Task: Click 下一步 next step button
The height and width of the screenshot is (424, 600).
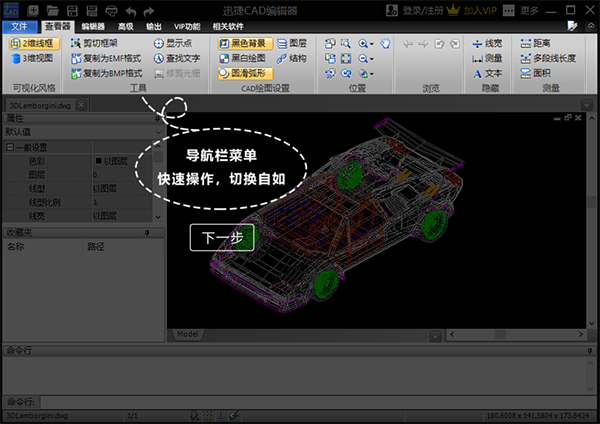Action: pos(222,238)
